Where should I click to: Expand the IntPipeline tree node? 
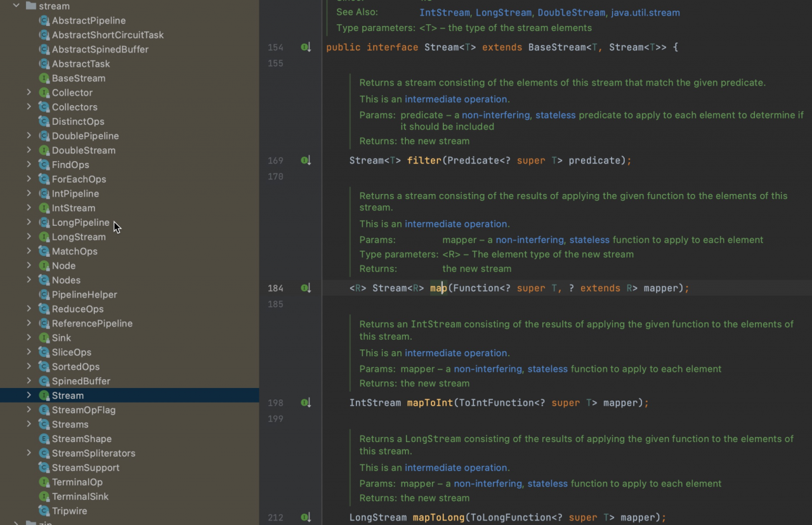click(x=29, y=193)
